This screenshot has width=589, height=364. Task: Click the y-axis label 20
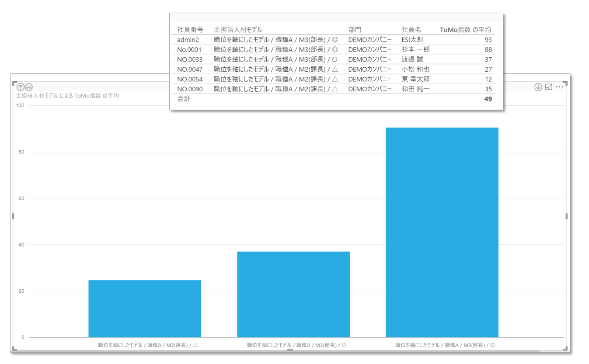tap(21, 291)
